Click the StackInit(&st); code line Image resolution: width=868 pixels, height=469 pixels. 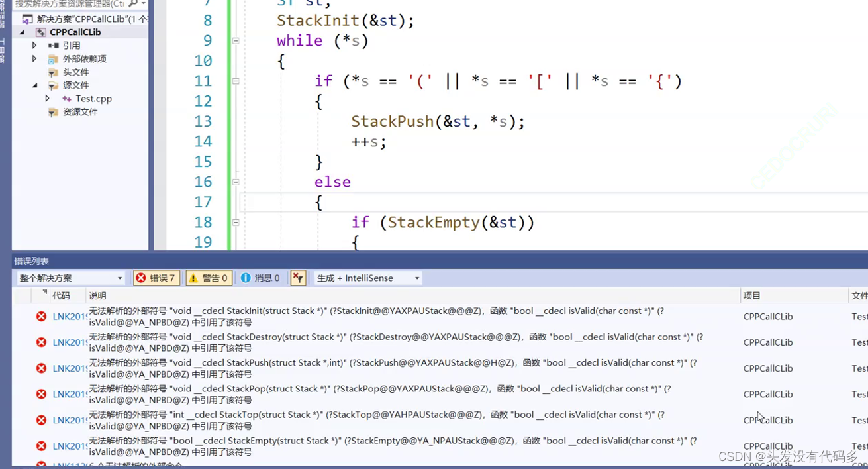click(345, 21)
